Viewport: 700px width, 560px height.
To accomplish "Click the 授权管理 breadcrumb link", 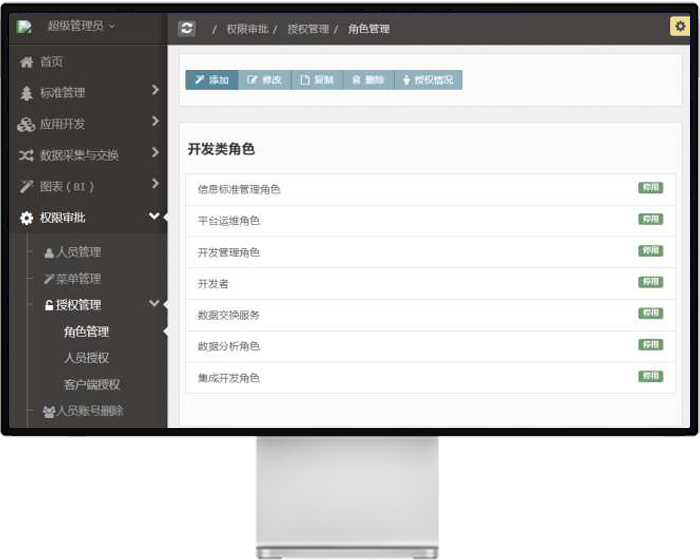I will 307,29.
